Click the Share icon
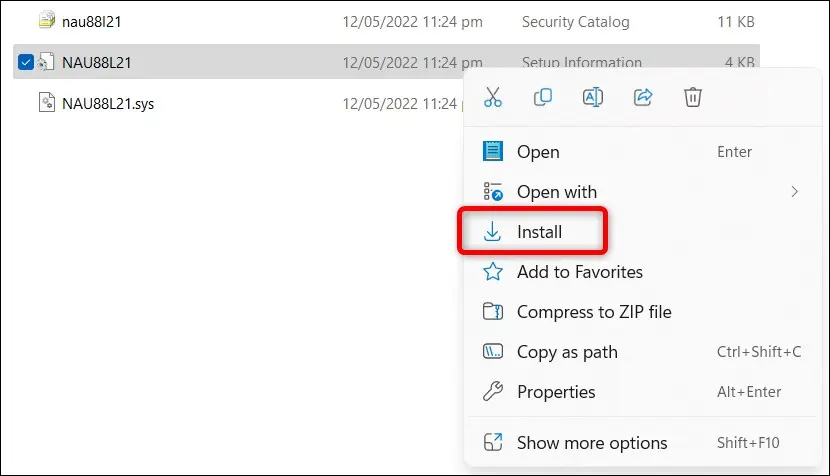Viewport: 830px width, 476px height. (x=643, y=97)
